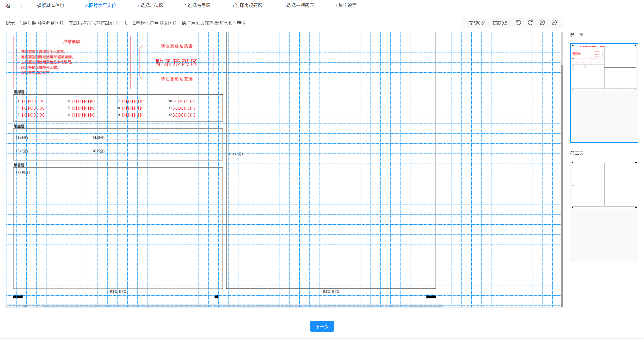Click the rotate clockwise icon
The image size is (644, 339).
(x=530, y=23)
